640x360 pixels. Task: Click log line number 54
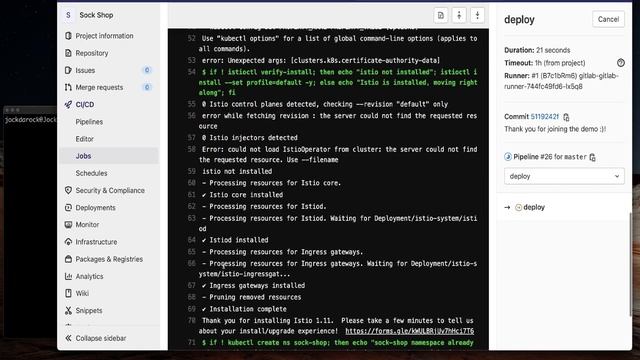(x=191, y=72)
